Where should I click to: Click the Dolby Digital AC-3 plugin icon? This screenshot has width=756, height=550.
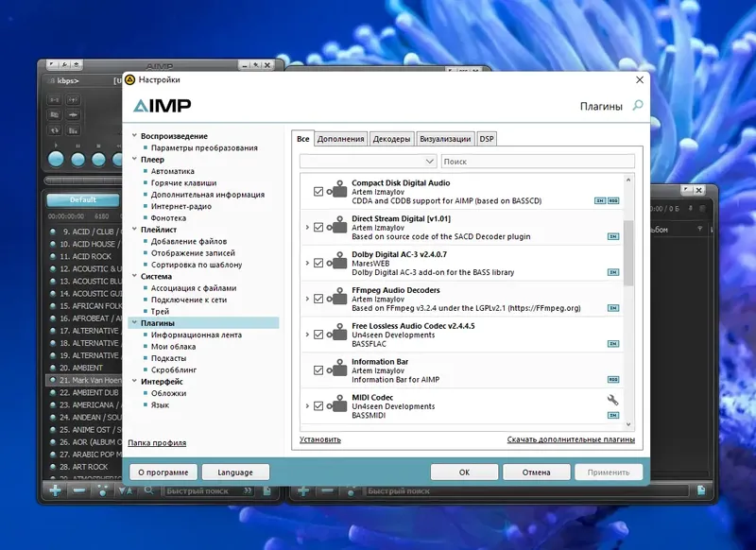coord(337,261)
